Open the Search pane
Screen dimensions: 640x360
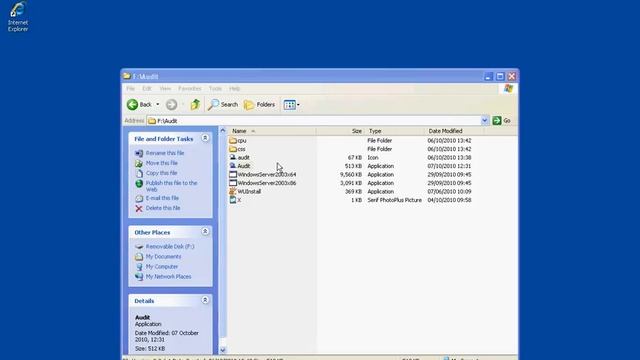[x=223, y=104]
